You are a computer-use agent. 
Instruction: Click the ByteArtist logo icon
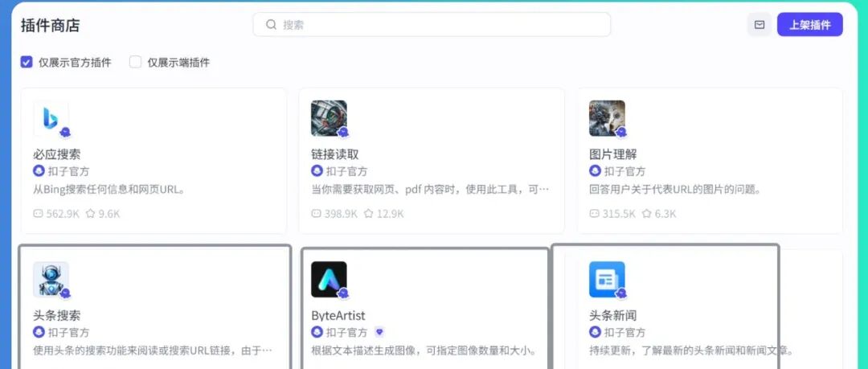click(x=329, y=279)
